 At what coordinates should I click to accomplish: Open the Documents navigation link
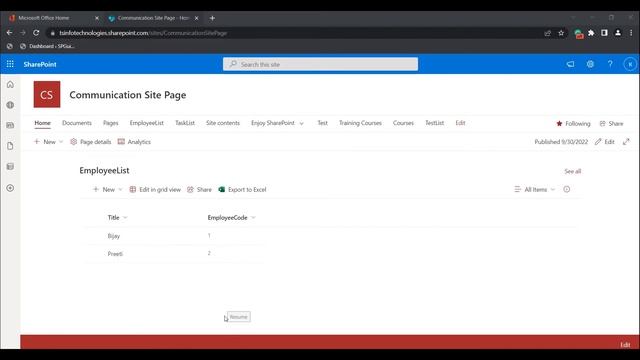click(x=77, y=123)
